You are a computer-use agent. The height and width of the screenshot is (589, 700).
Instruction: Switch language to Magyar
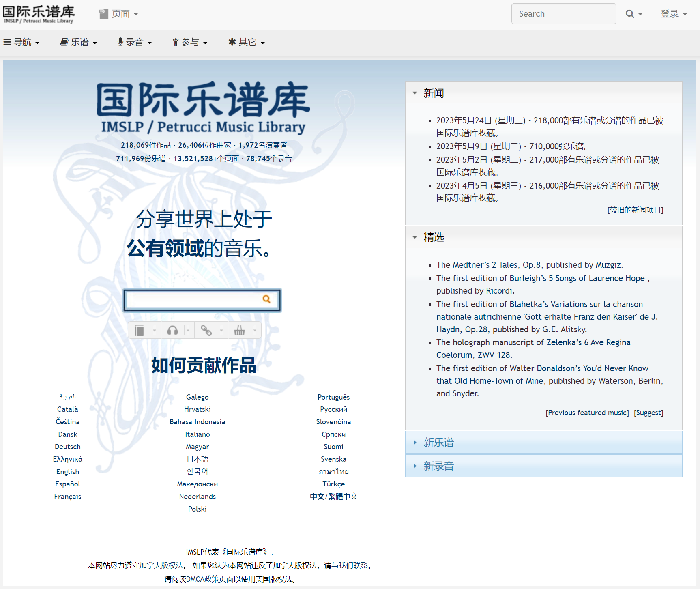(198, 447)
